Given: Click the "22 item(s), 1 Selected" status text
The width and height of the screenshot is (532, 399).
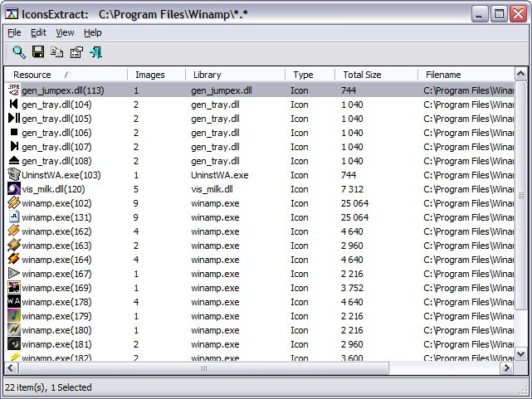Looking at the screenshot, I should (48, 387).
